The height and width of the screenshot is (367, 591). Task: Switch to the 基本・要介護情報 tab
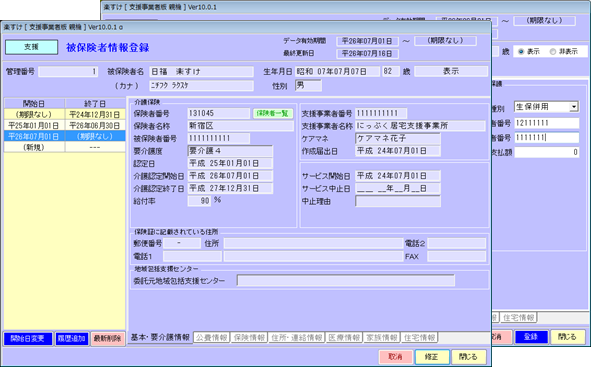coord(160,337)
